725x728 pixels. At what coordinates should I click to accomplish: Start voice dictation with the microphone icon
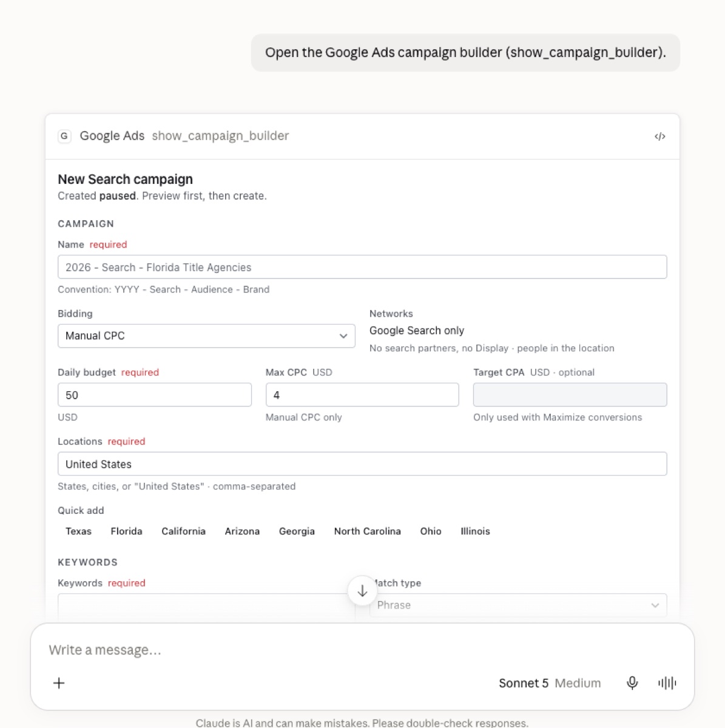tap(632, 683)
